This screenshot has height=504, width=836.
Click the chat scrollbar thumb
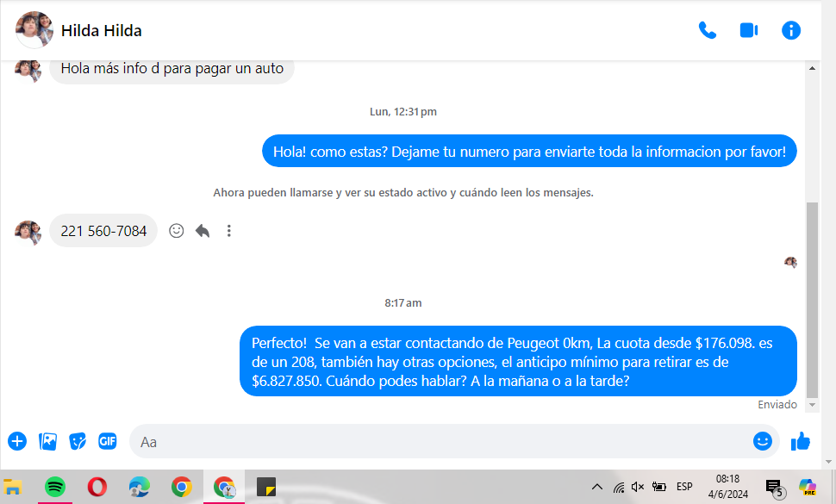tap(812, 300)
